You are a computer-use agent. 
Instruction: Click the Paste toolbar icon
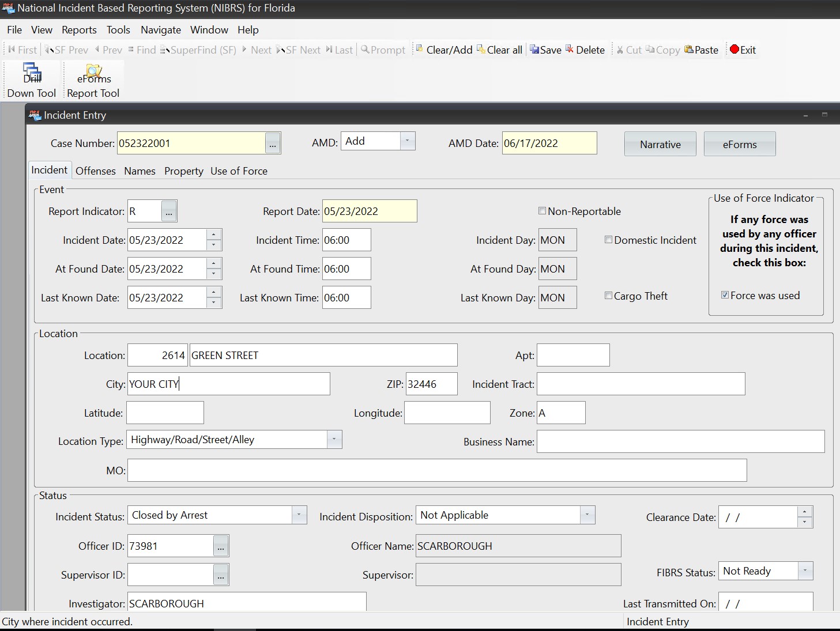(x=701, y=50)
